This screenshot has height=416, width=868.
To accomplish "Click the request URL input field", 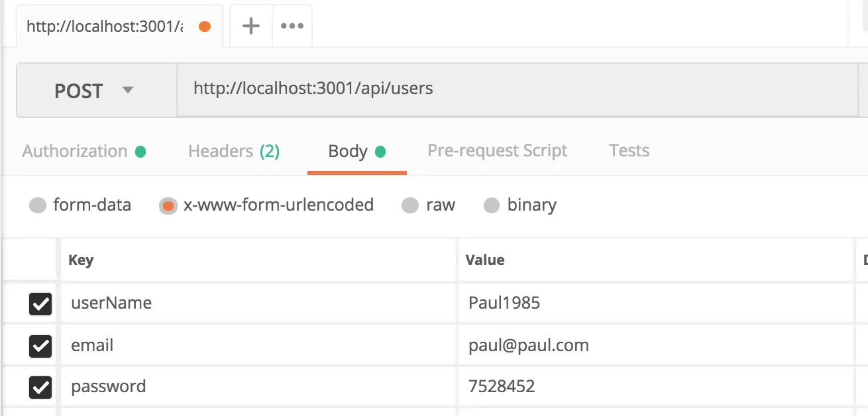I will pyautogui.click(x=517, y=89).
